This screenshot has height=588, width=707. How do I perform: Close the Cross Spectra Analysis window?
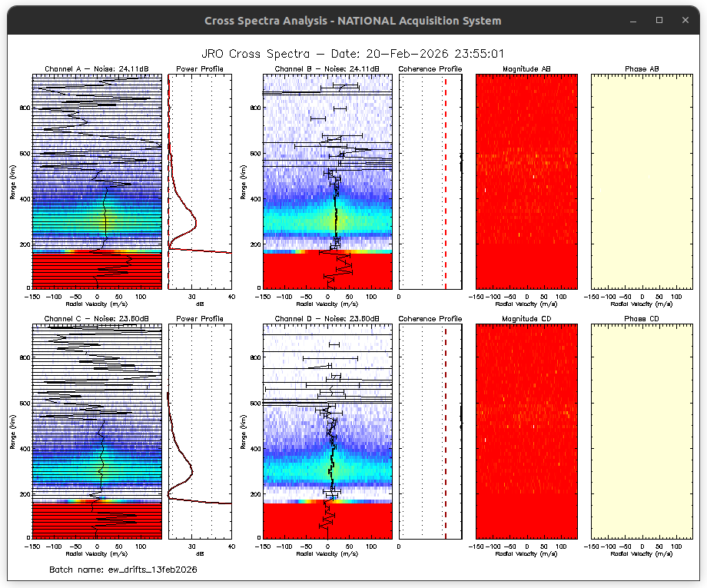click(x=685, y=21)
